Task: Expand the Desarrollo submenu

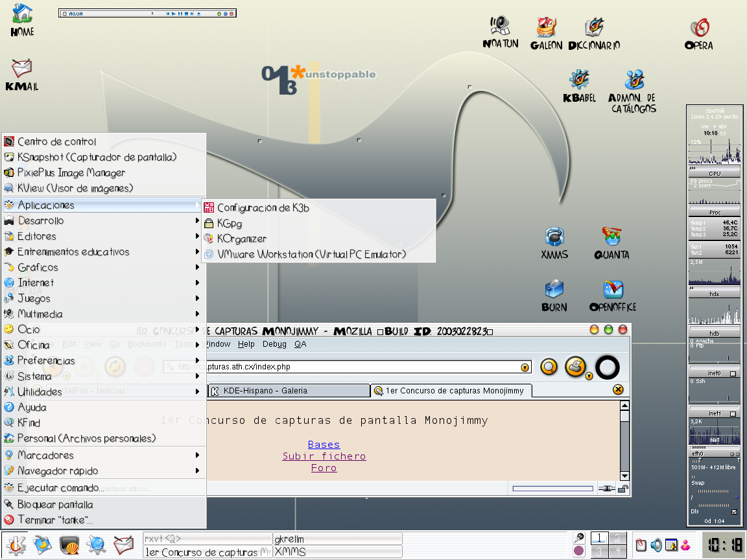Action: 104,220
